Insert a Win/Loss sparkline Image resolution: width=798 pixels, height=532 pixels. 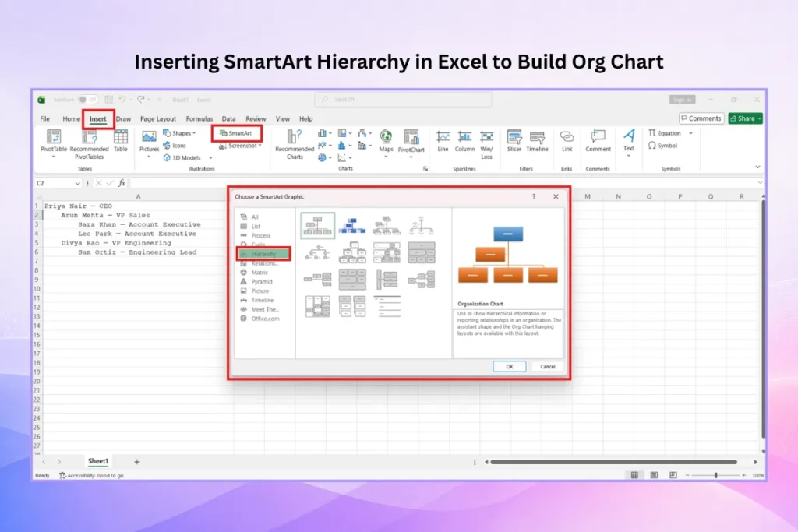click(x=486, y=145)
